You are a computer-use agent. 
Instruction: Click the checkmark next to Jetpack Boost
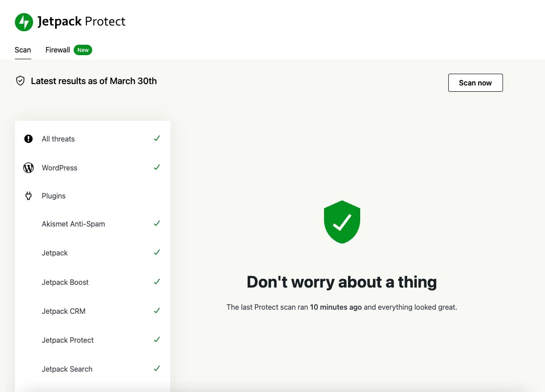coord(157,281)
